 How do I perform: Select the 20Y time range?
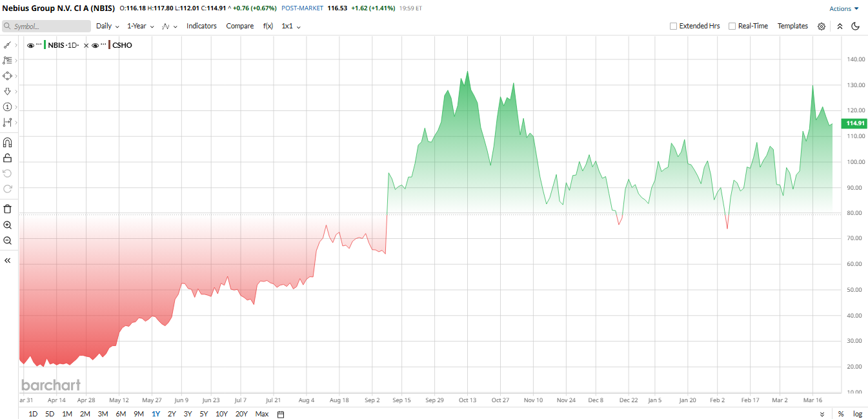pos(241,414)
